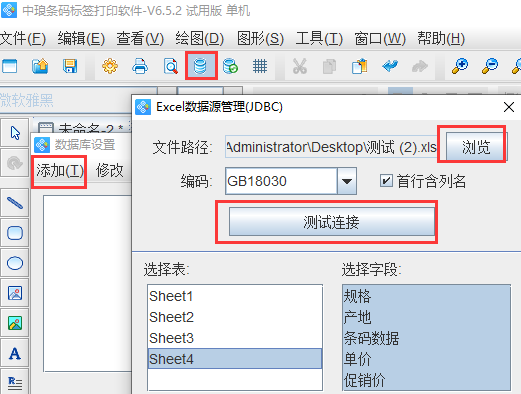This screenshot has height=394, width=521.
Task: Select Sheet3 in the table list
Action: (x=235, y=338)
